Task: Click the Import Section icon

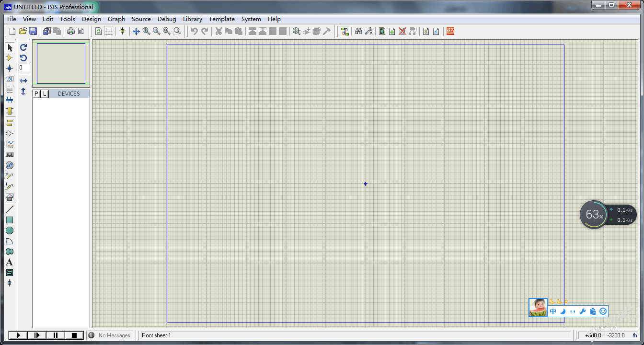Action: coord(46,31)
